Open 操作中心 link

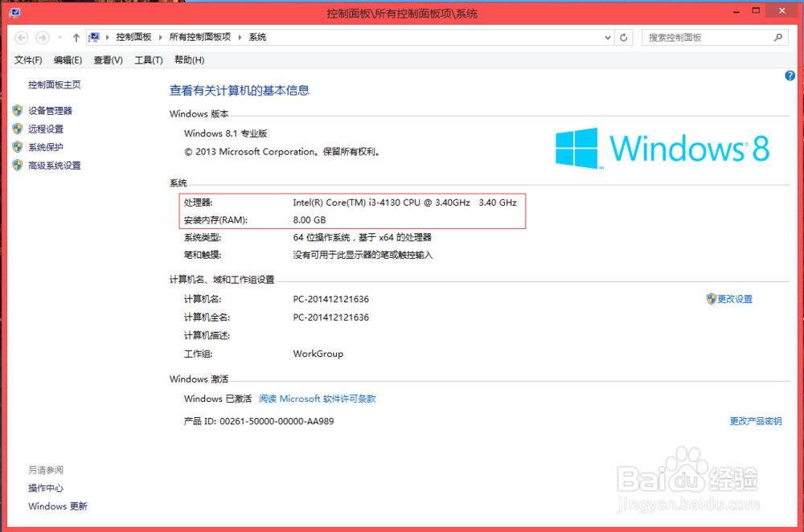[46, 488]
